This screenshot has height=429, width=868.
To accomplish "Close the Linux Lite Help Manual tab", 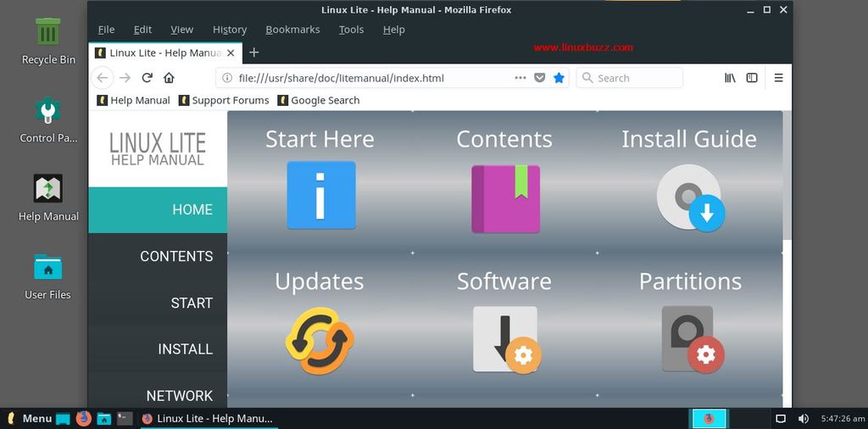I will tap(231, 53).
